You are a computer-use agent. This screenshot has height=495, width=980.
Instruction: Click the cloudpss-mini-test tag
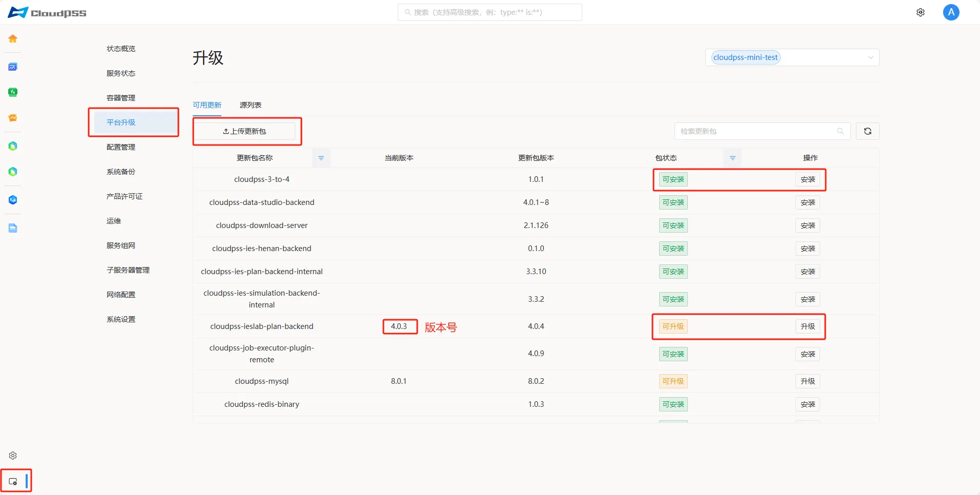(x=746, y=57)
